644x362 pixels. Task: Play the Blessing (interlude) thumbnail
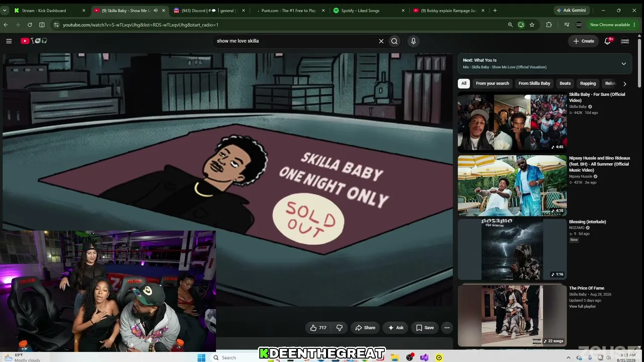click(512, 249)
